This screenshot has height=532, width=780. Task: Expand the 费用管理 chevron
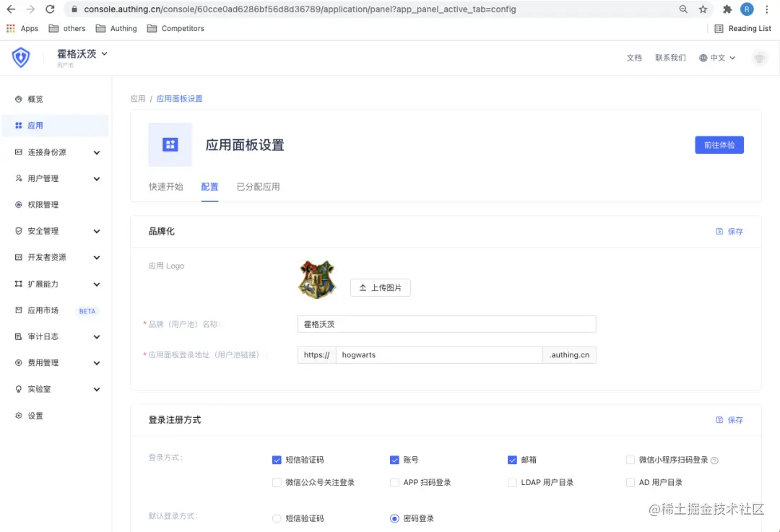pos(97,364)
